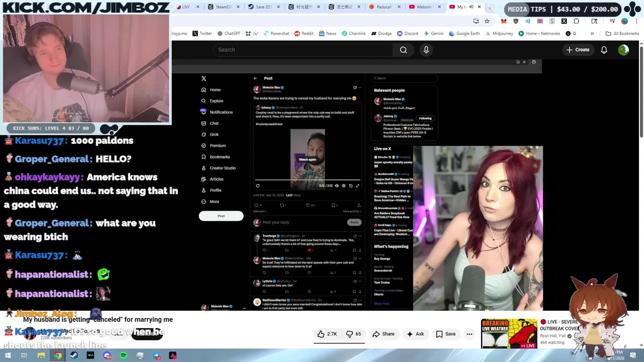The image size is (644, 362).
Task: Click the Windows Start button
Action: click(8, 355)
